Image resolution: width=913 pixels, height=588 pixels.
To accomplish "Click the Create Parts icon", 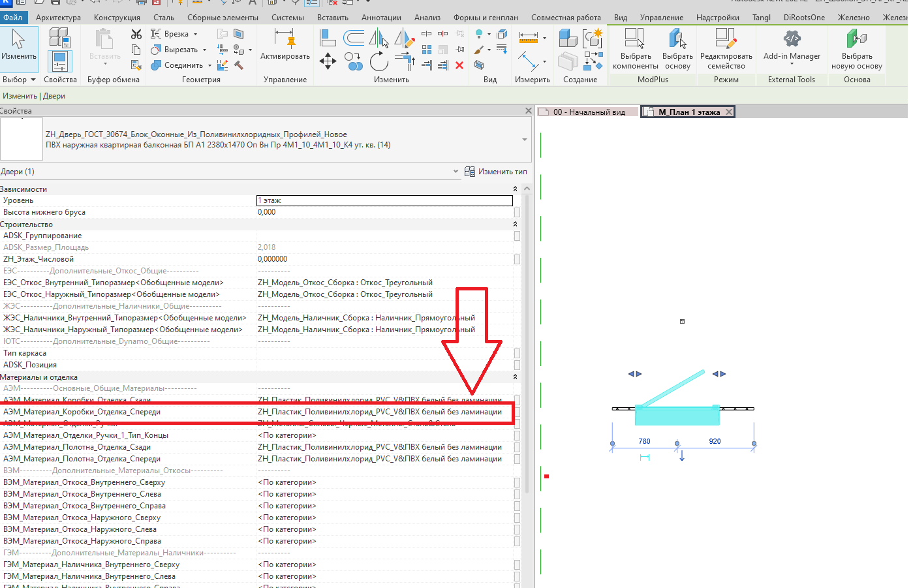I will [568, 61].
